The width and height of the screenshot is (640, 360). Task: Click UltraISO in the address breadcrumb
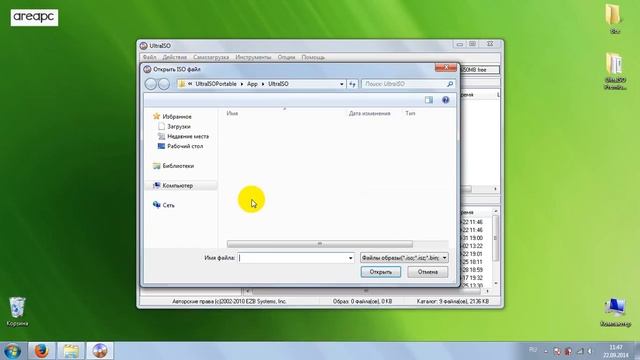278,84
